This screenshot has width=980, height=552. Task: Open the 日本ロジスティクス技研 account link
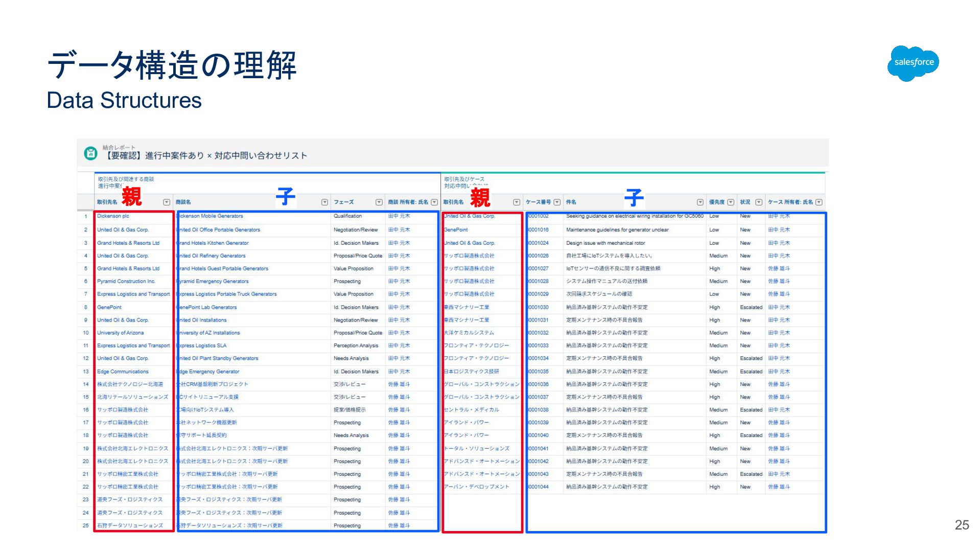click(x=472, y=372)
